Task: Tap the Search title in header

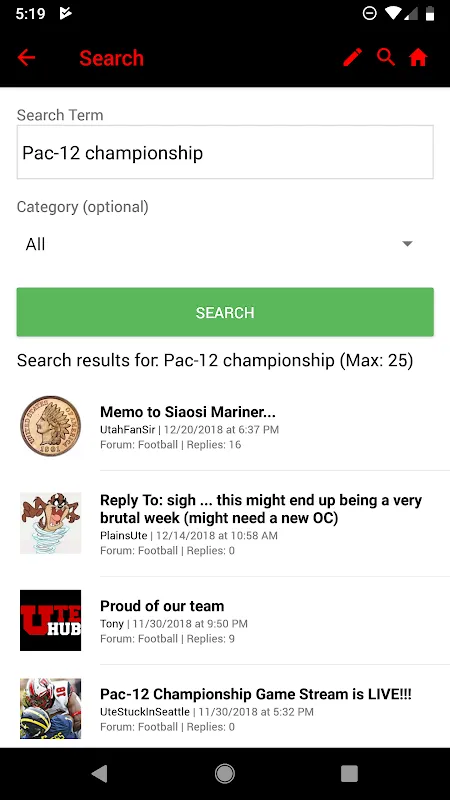Action: tap(112, 58)
